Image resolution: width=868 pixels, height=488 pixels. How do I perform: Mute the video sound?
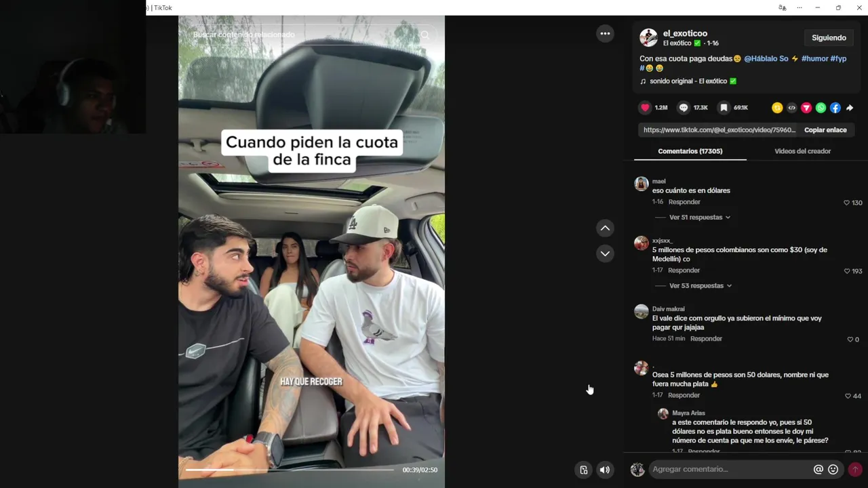point(605,470)
